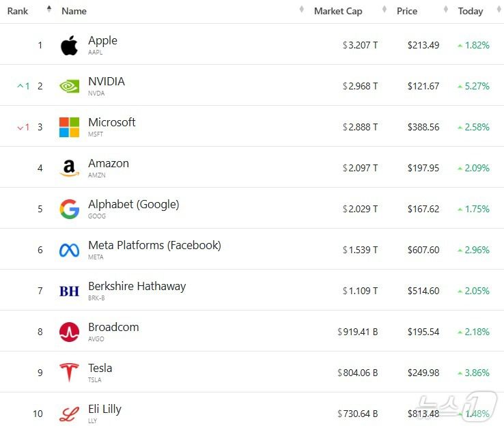Sort table by Rank column arrows
Viewport: 504px width, 430px height.
tap(48, 10)
